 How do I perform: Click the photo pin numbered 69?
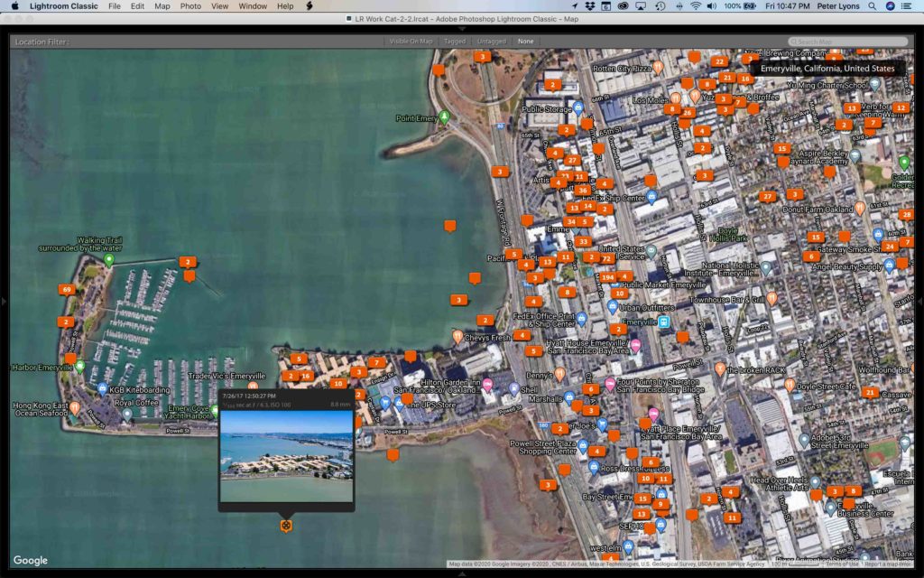[x=67, y=290]
